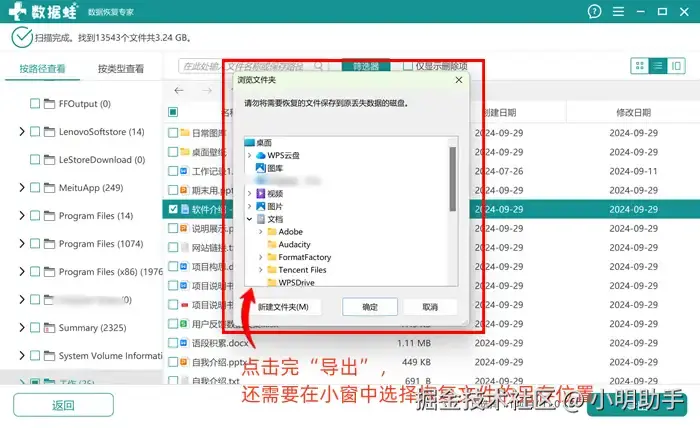The width and height of the screenshot is (700, 428).
Task: Close the browse folder dialog
Action: click(459, 80)
